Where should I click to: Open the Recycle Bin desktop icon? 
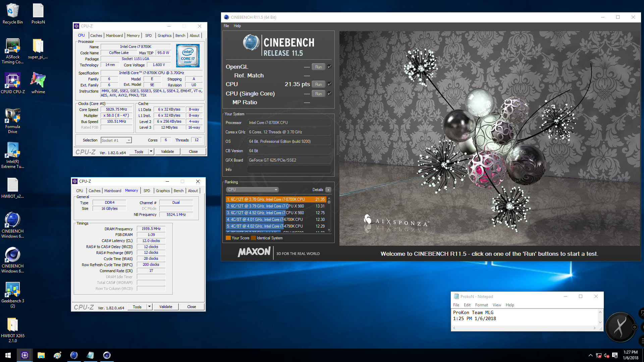click(12, 13)
